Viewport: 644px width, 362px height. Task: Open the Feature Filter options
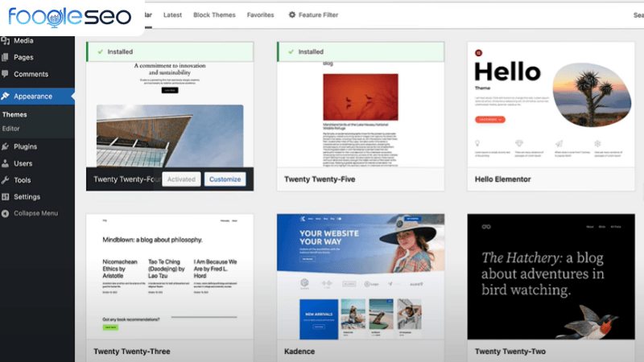click(313, 14)
